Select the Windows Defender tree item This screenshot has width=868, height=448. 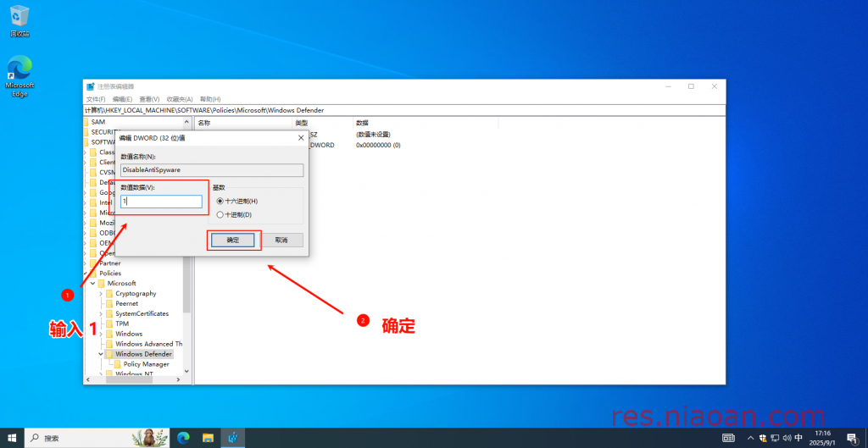143,354
